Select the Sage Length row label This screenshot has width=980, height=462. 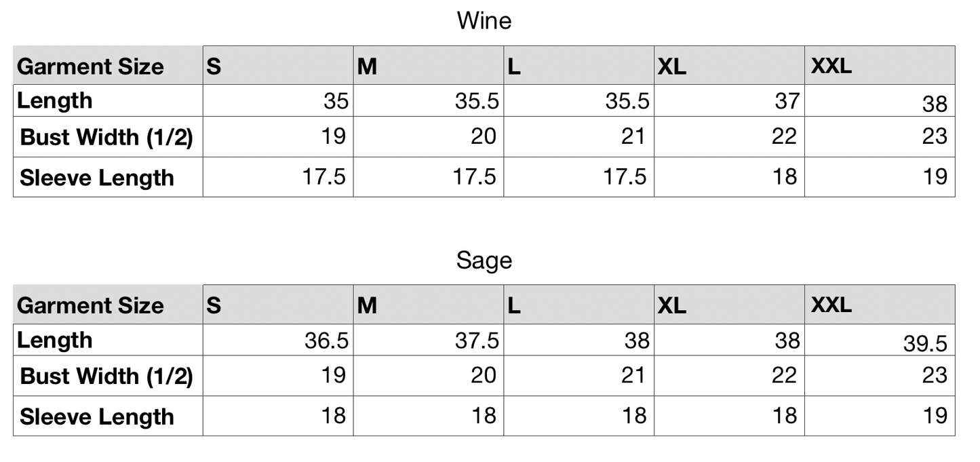54,339
